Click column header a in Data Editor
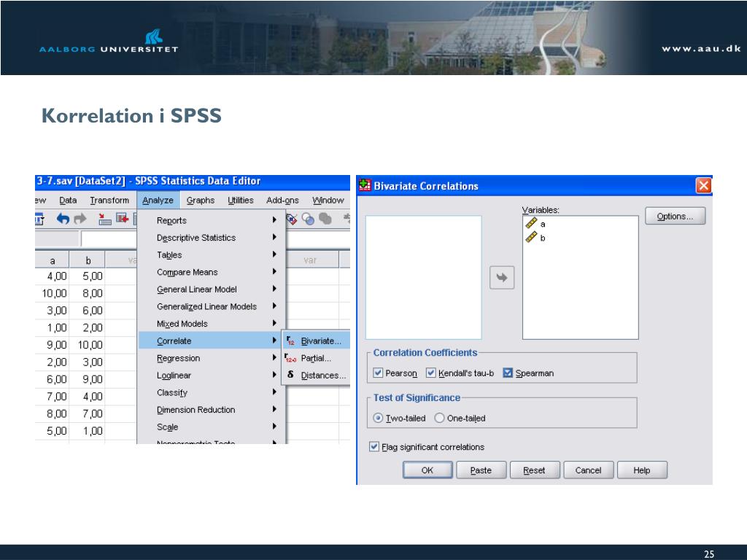The width and height of the screenshot is (747, 560). (53, 260)
